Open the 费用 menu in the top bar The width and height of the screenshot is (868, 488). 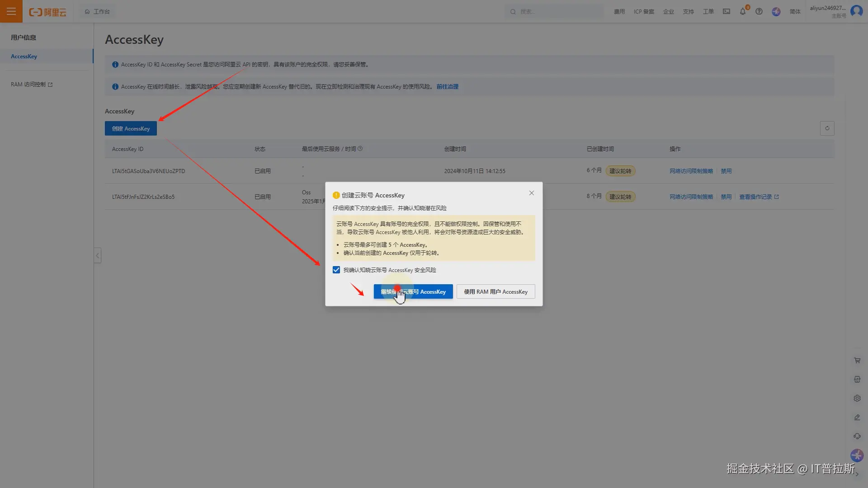point(619,12)
